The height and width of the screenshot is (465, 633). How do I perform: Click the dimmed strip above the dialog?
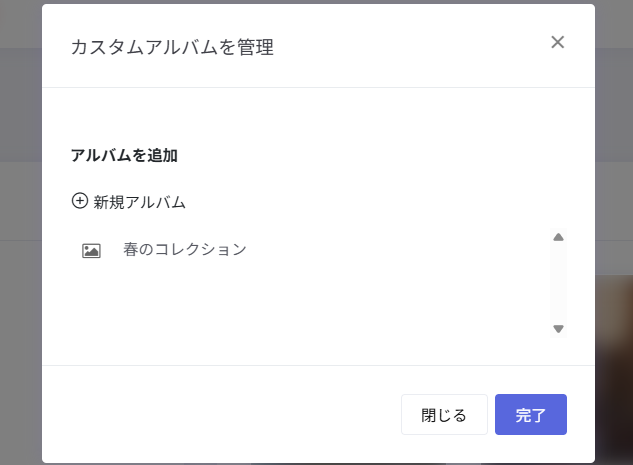coord(316,2)
